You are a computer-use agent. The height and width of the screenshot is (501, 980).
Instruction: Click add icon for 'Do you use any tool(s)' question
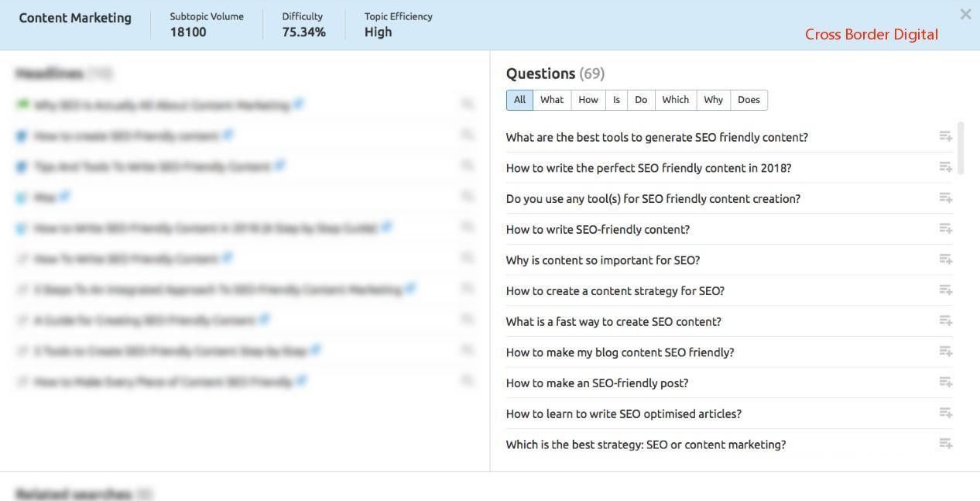[945, 198]
